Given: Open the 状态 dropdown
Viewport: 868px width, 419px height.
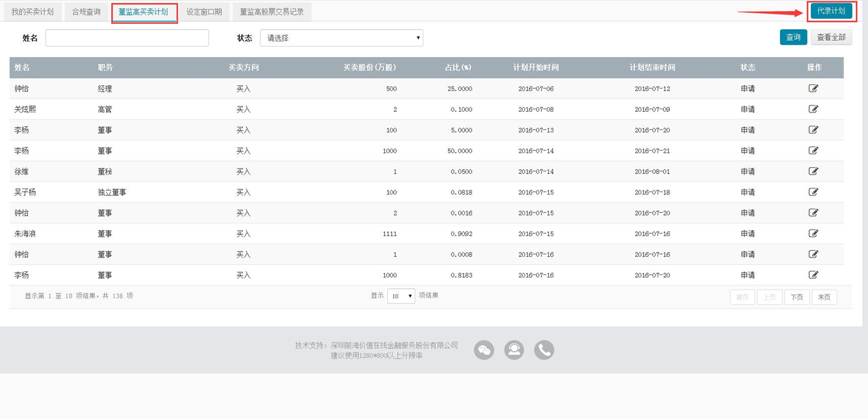Looking at the screenshot, I should point(342,38).
